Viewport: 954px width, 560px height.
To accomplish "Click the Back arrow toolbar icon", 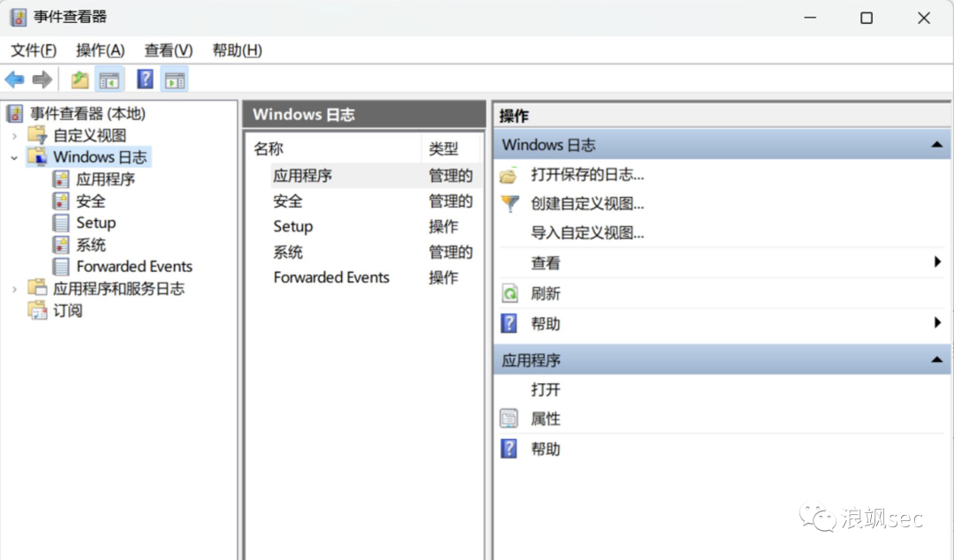I will coord(15,79).
